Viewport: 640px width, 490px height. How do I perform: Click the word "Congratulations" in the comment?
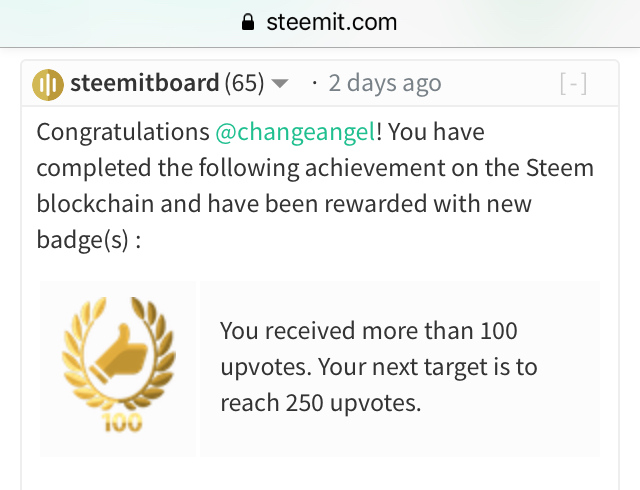(x=122, y=132)
